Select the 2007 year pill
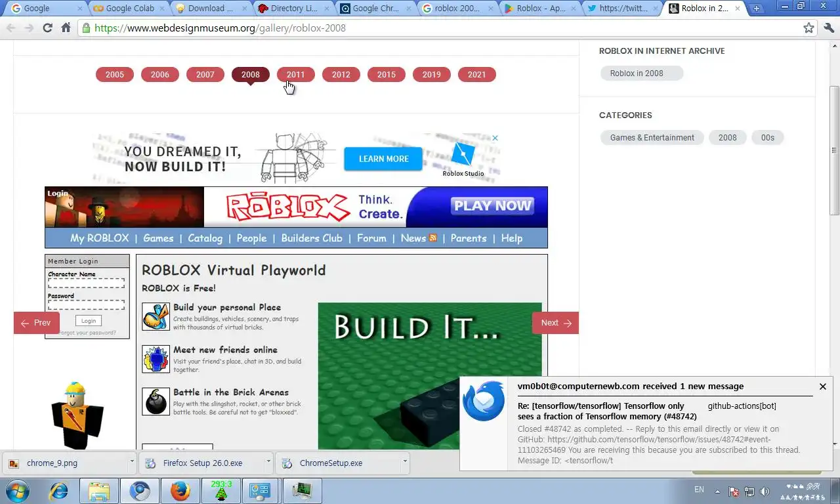This screenshot has height=504, width=840. tap(205, 75)
